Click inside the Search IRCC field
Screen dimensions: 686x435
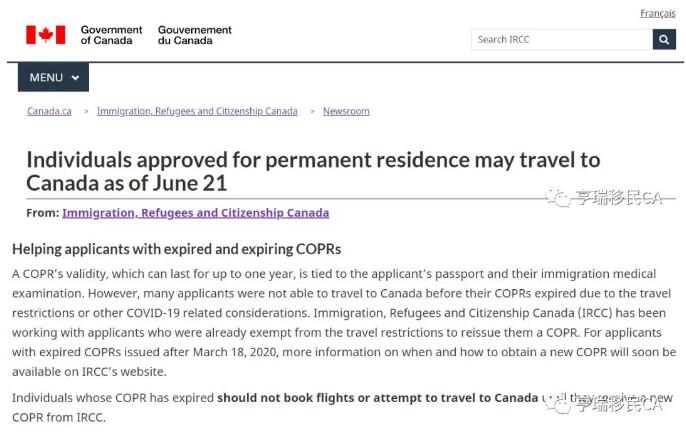[562, 39]
